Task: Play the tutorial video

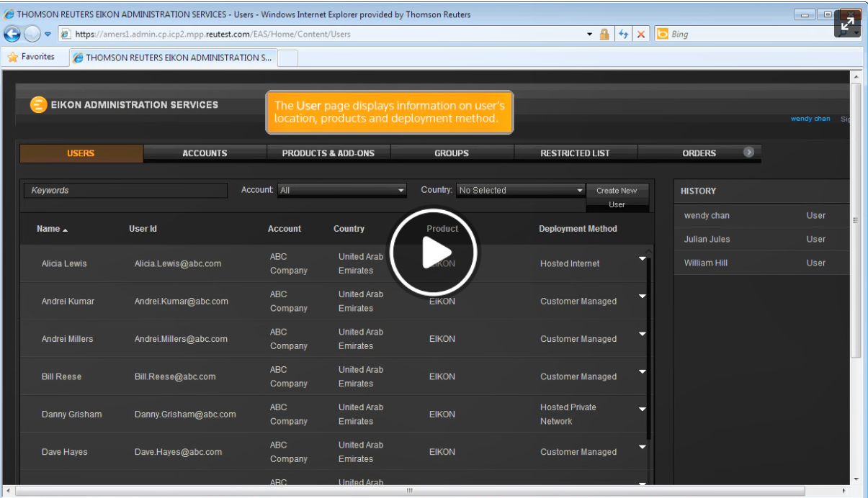Action: 434,252
